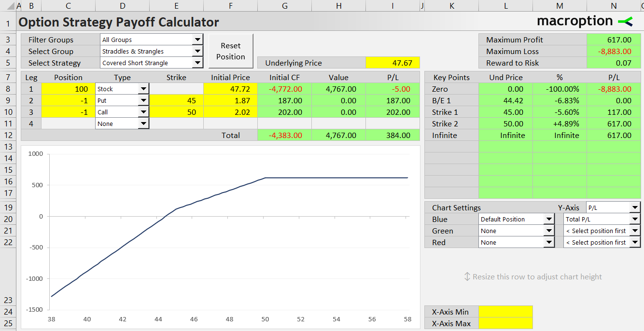Select the Infinite row Und Price cell
Viewport: 644px width, 331px height.
tap(505, 135)
